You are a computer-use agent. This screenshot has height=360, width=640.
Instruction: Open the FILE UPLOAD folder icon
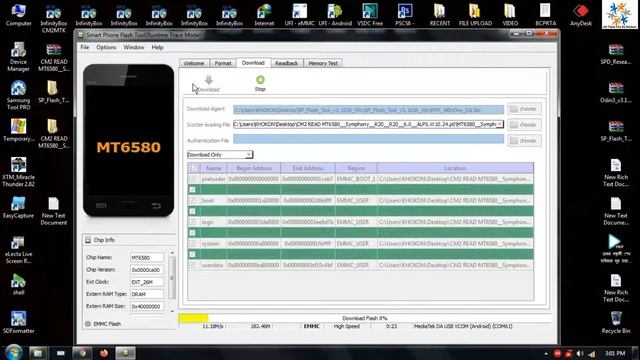coord(475,15)
